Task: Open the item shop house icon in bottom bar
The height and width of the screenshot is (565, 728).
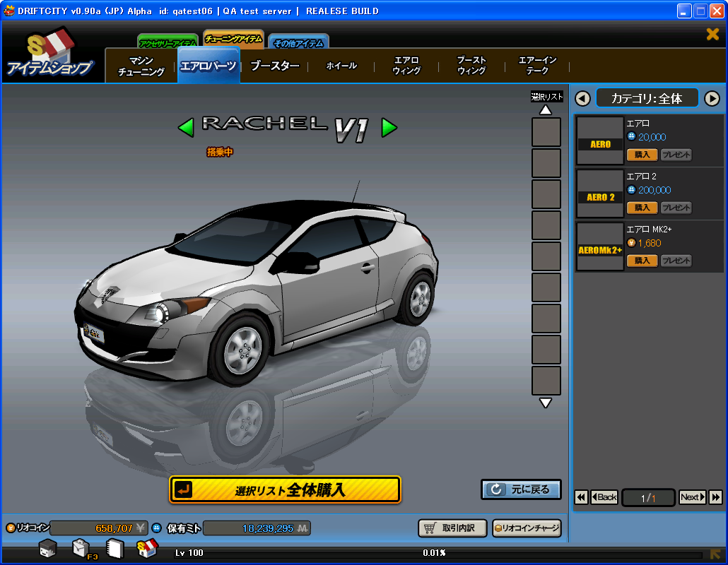Action: point(148,548)
